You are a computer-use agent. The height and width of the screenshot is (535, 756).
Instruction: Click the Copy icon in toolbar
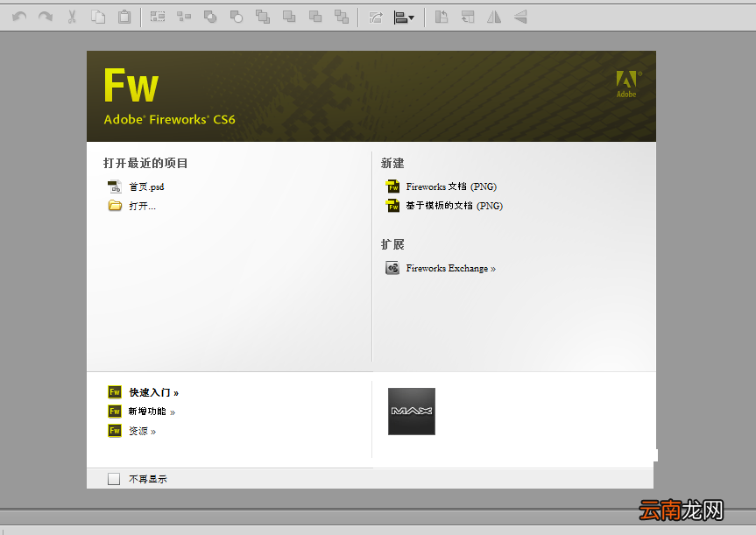tap(98, 18)
